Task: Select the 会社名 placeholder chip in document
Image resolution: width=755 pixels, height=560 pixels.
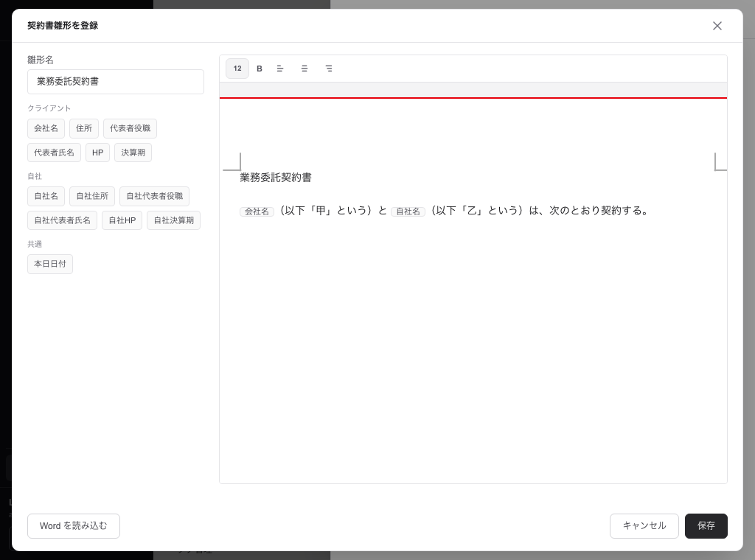Action: point(257,211)
